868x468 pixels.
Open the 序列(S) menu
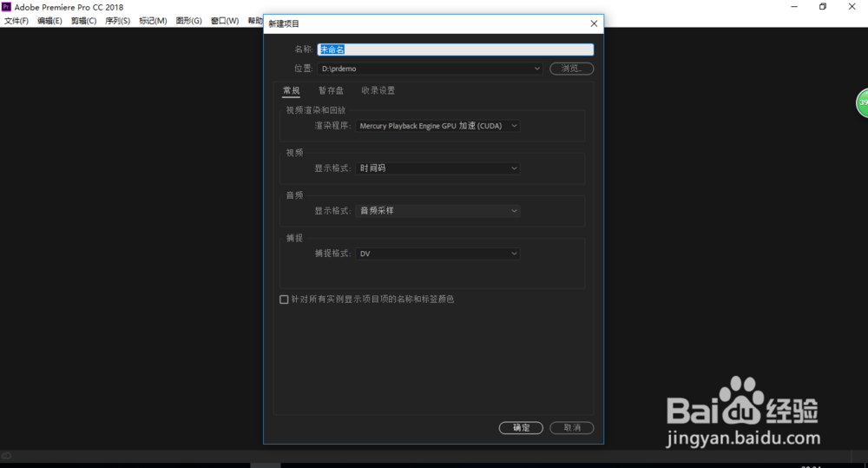[x=117, y=21]
